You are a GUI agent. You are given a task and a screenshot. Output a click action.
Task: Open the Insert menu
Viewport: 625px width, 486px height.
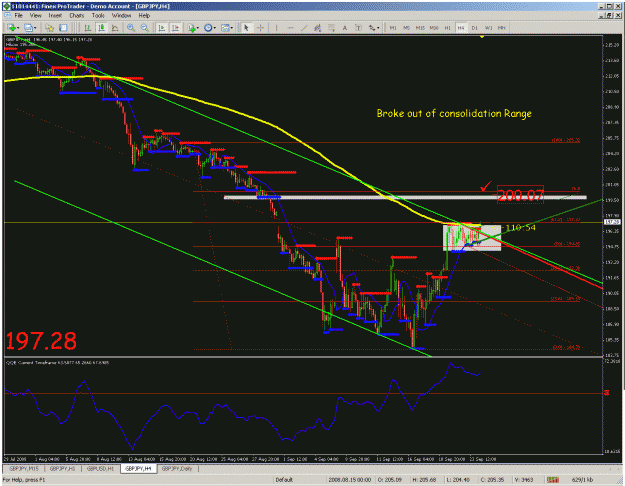(55, 16)
